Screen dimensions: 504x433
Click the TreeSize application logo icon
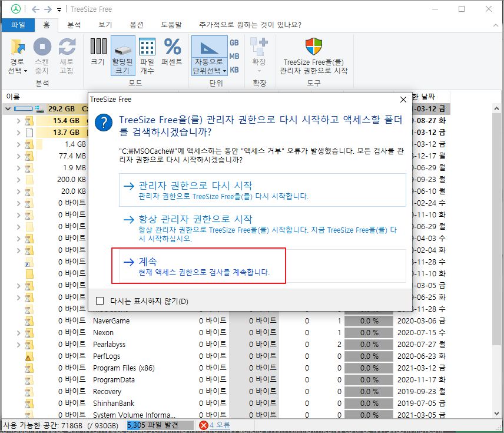(16, 9)
